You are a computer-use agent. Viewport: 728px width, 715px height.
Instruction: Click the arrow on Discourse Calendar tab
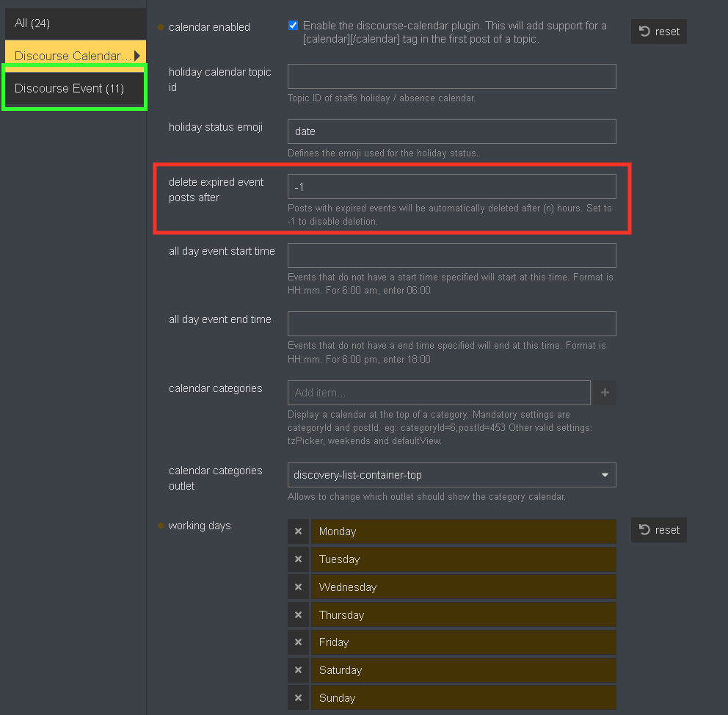click(x=137, y=56)
